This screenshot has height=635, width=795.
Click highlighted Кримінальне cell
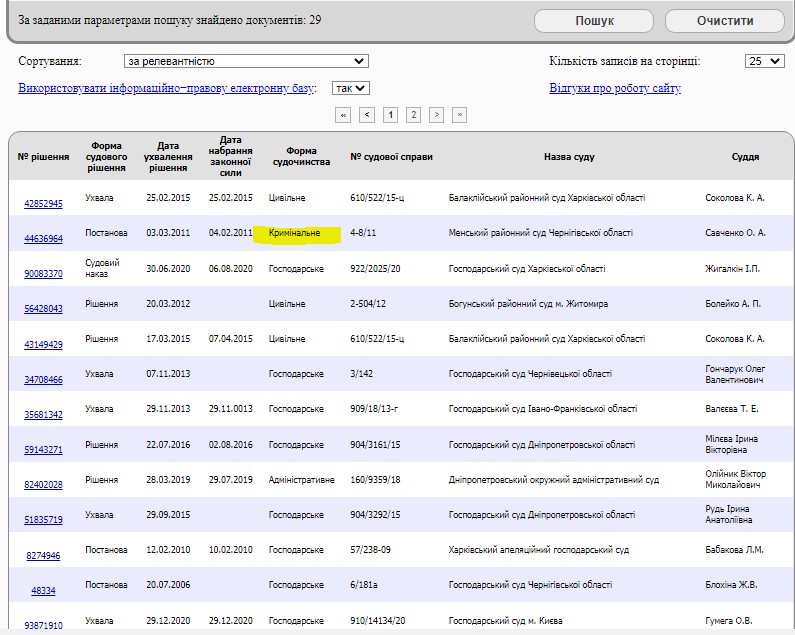[295, 234]
